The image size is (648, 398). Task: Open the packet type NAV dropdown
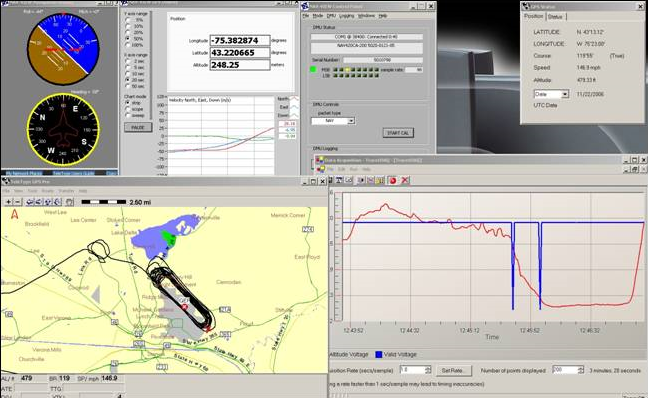pyautogui.click(x=351, y=121)
